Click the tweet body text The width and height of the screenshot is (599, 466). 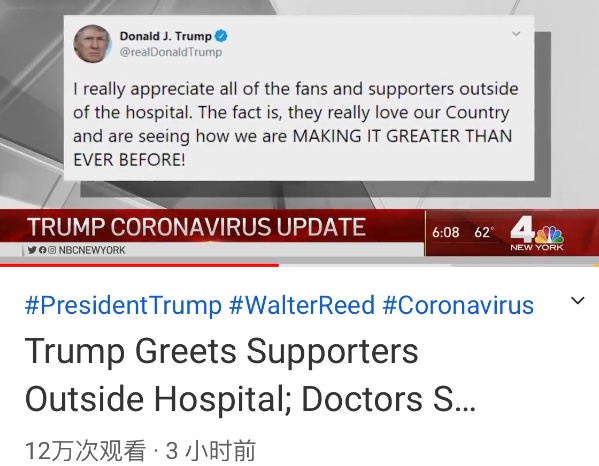coord(295,124)
